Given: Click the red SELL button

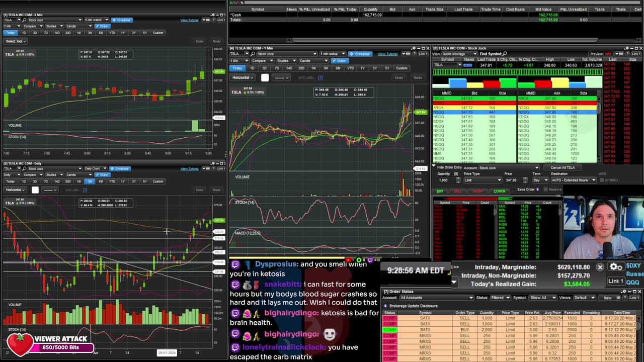Looking at the screenshot, I should 457,191.
